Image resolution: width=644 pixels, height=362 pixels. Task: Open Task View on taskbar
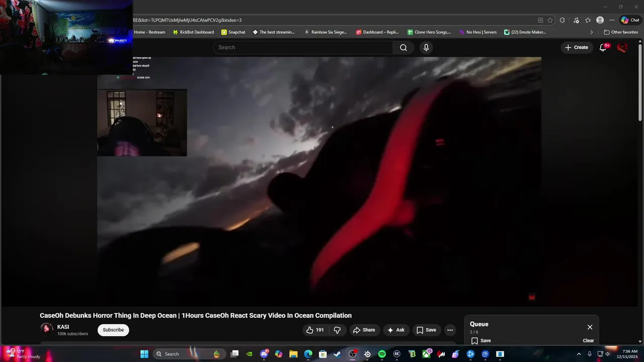pyautogui.click(x=234, y=354)
